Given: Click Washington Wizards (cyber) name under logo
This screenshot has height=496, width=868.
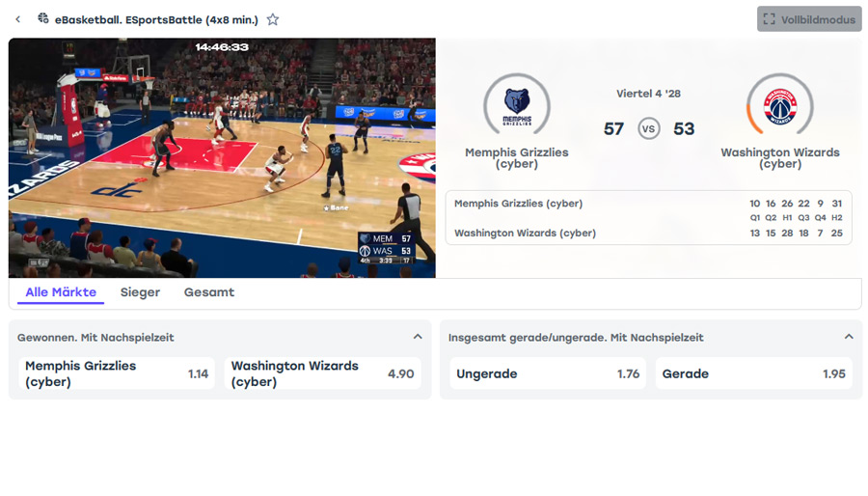Looking at the screenshot, I should tap(780, 157).
